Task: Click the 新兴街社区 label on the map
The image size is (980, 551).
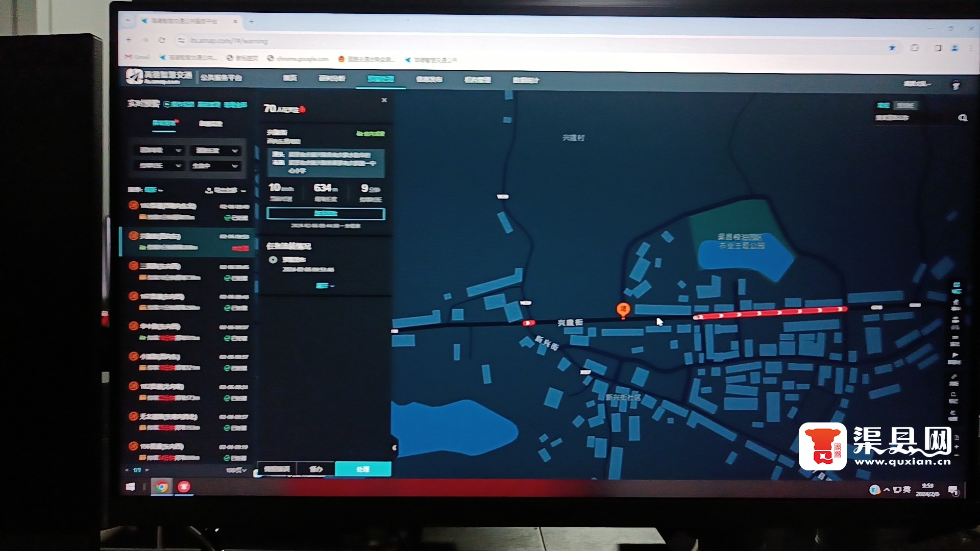Action: point(623,397)
